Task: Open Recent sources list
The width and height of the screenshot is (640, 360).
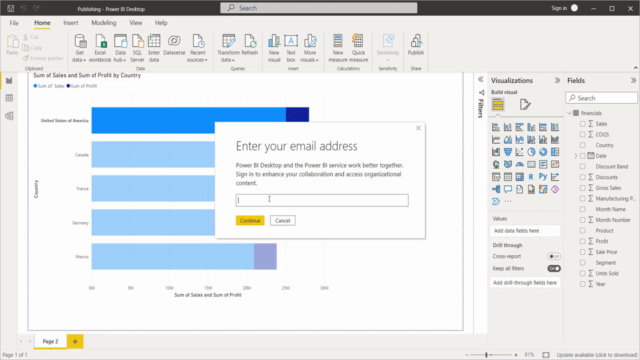Action: coord(198,48)
